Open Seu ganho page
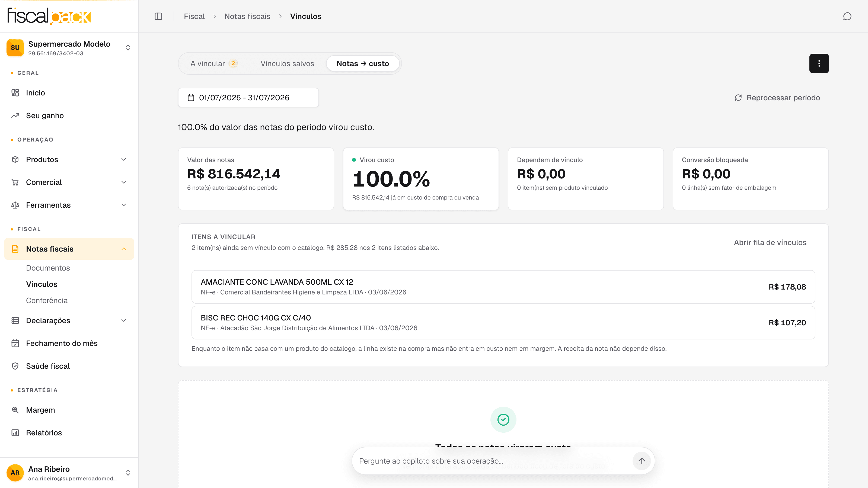The width and height of the screenshot is (868, 488). tap(69, 115)
